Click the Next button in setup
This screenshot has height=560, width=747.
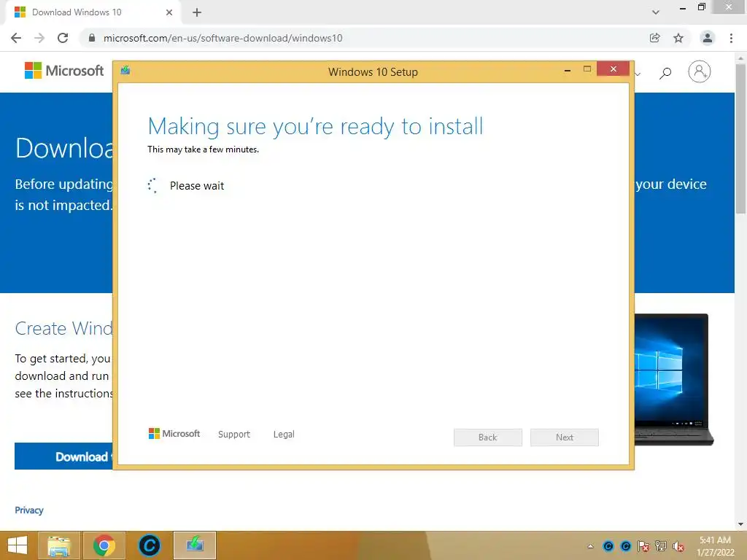coord(565,437)
